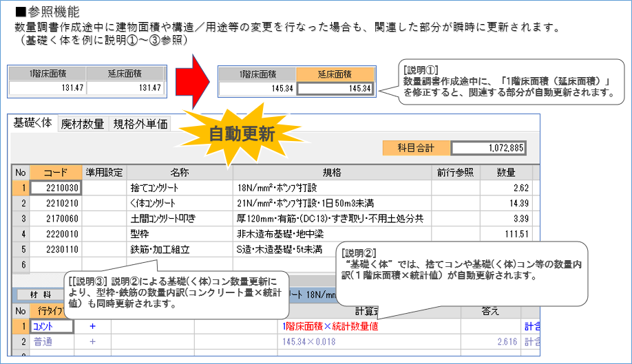This screenshot has height=364, width=632.
Task: Click the plus sign in 普通 row
Action: pos(92,341)
